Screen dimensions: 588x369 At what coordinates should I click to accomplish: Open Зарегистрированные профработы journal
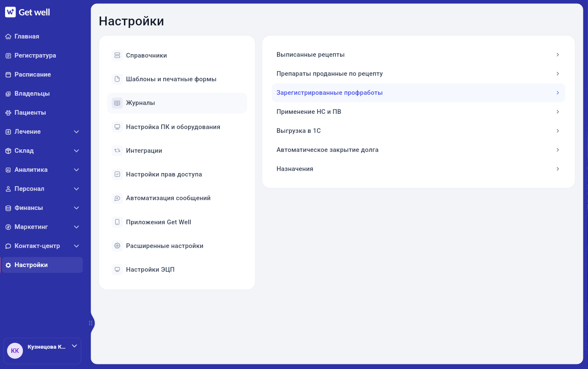click(x=418, y=93)
